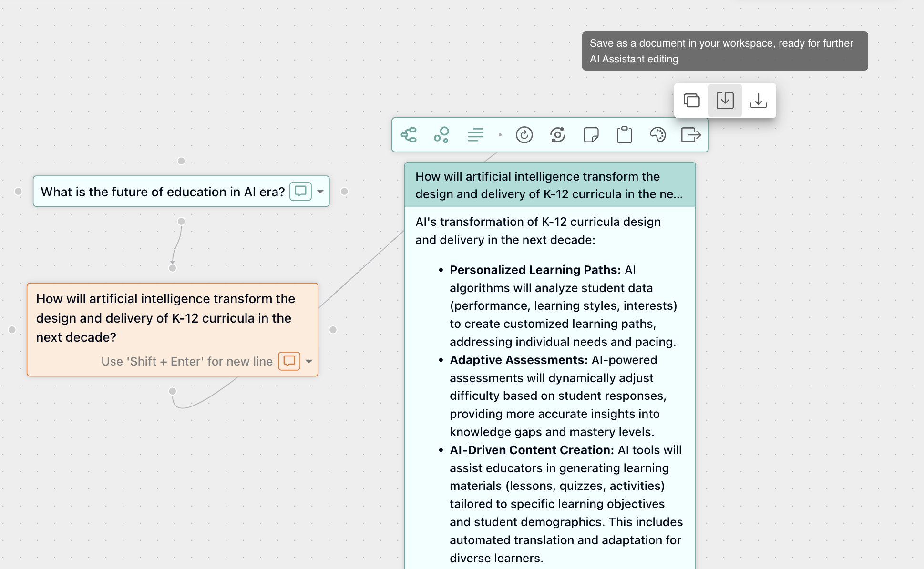The image size is (924, 569).
Task: Click connector handle right of 'future of education' node
Action: (x=344, y=192)
